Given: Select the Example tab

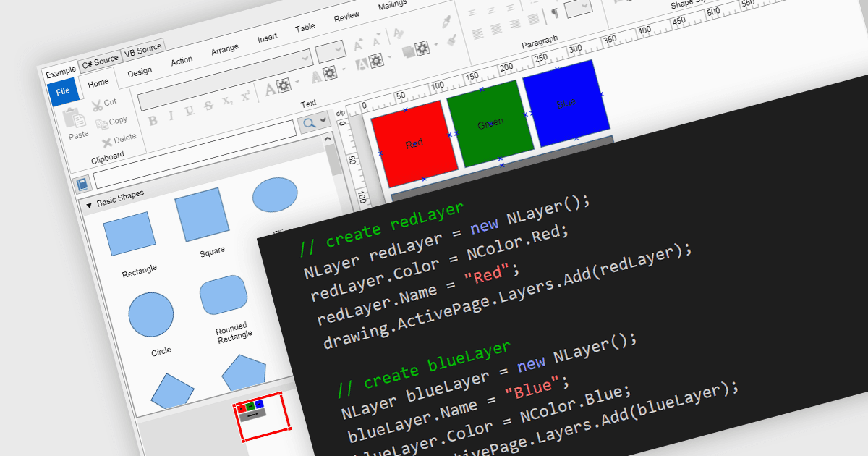Looking at the screenshot, I should pos(61,72).
